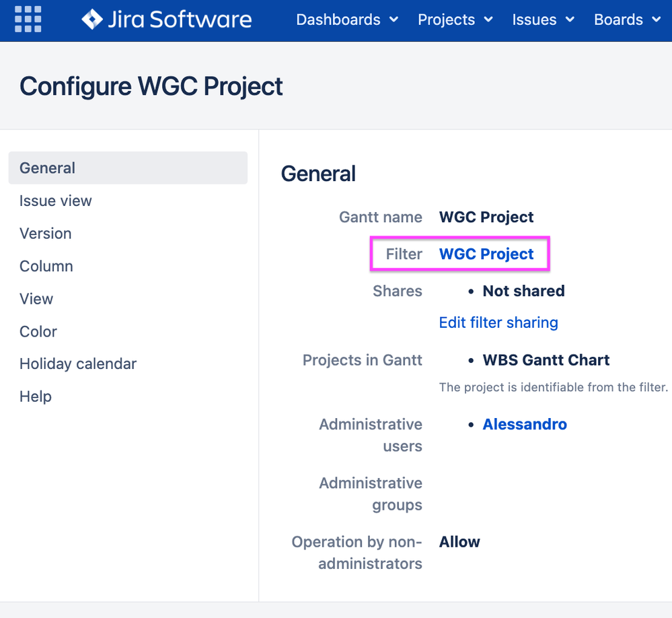Open the Color settings section
The image size is (672, 618).
(38, 331)
